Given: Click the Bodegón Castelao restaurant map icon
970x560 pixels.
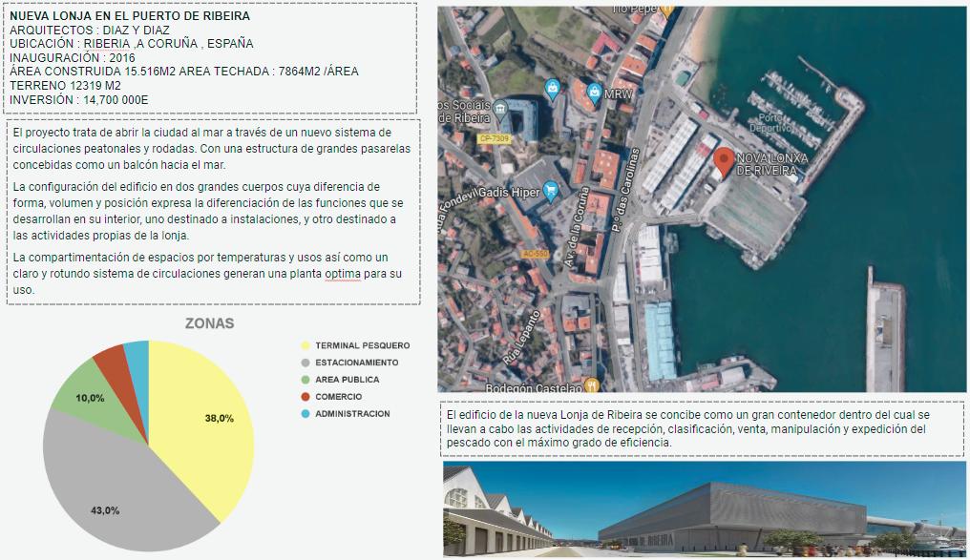Looking at the screenshot, I should (591, 385).
